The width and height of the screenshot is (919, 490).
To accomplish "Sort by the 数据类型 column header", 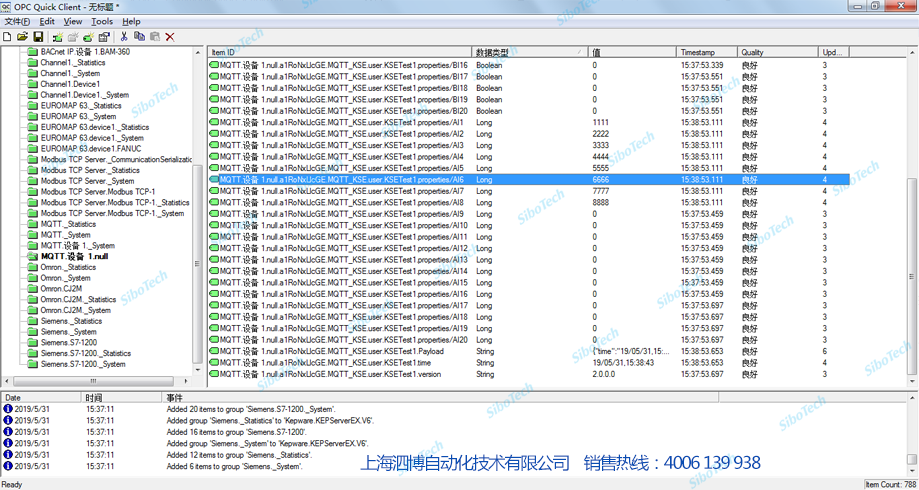I will coord(530,52).
